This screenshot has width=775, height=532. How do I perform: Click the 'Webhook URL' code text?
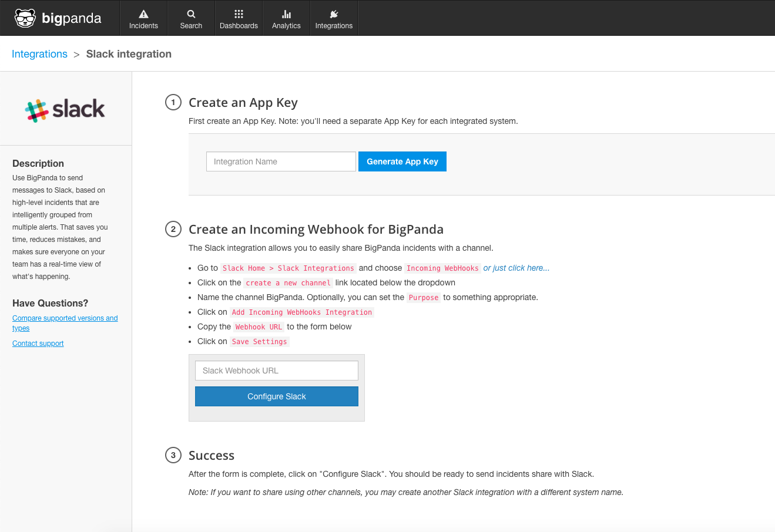[259, 327]
